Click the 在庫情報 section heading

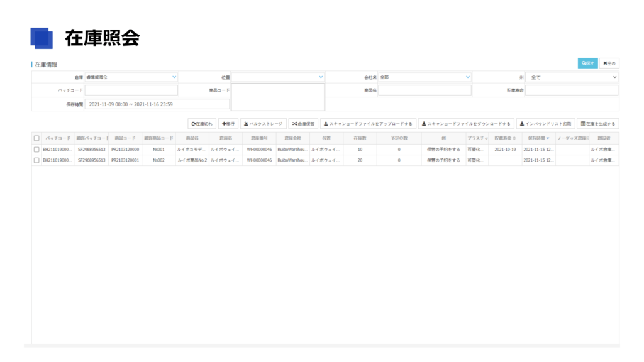pyautogui.click(x=46, y=65)
